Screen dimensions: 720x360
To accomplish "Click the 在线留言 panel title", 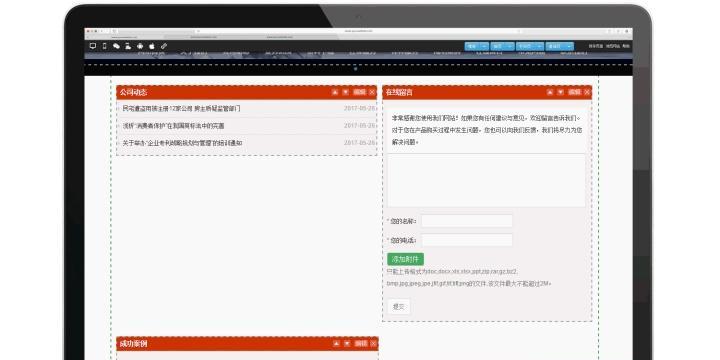I will click(x=399, y=92).
